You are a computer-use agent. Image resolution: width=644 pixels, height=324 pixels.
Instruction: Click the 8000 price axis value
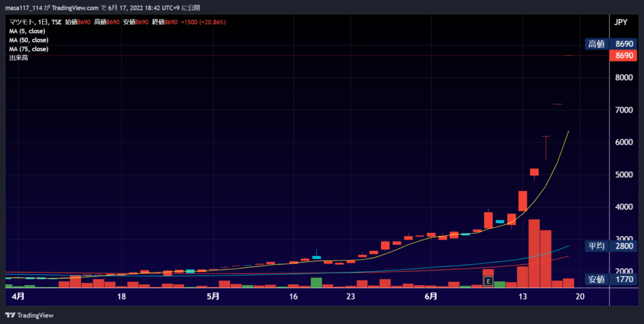tap(623, 77)
